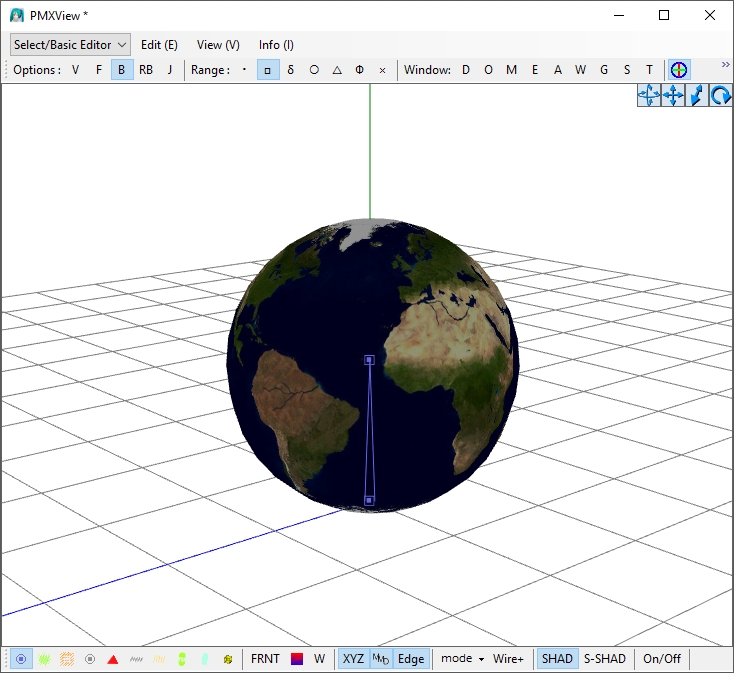This screenshot has height=673, width=734.
Task: Toggle the pale cyan capsule display icon
Action: point(205,659)
